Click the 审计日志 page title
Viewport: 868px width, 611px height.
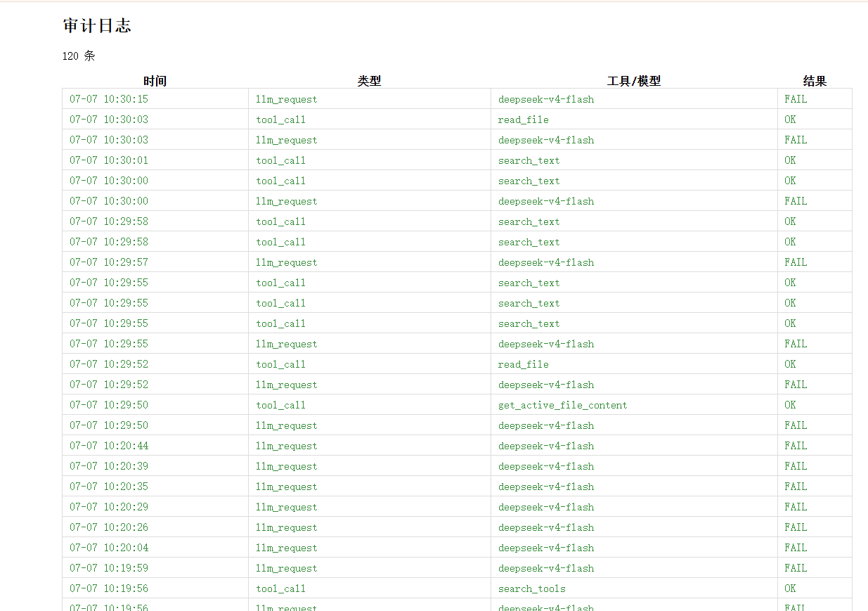coord(97,25)
